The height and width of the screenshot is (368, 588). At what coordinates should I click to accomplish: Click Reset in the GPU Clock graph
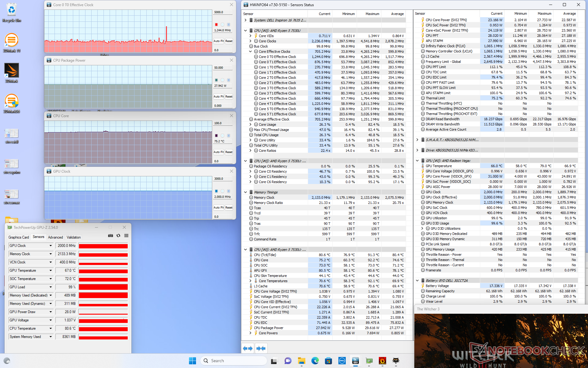point(229,208)
